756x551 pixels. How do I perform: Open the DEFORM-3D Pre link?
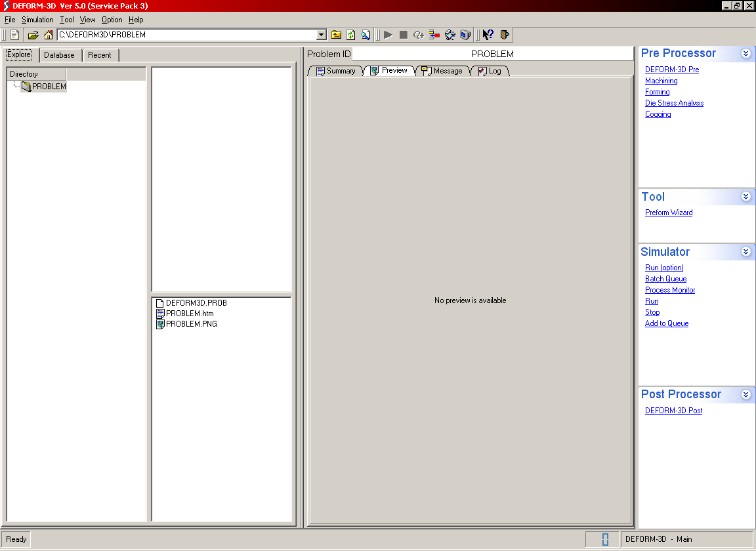click(x=671, y=70)
